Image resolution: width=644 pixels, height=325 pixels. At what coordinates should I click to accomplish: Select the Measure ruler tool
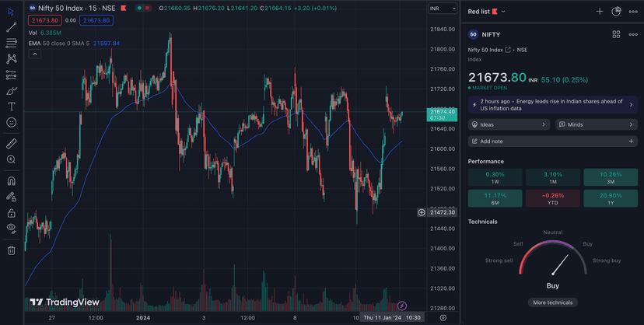click(x=11, y=144)
